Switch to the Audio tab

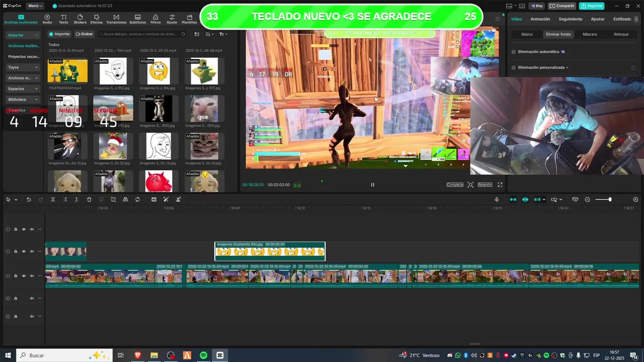pyautogui.click(x=47, y=19)
